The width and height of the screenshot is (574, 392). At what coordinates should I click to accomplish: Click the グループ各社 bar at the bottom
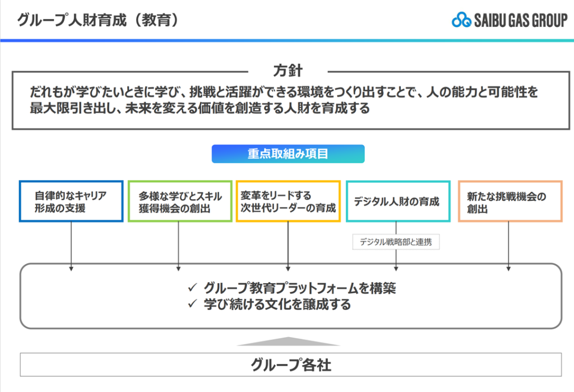click(x=290, y=365)
